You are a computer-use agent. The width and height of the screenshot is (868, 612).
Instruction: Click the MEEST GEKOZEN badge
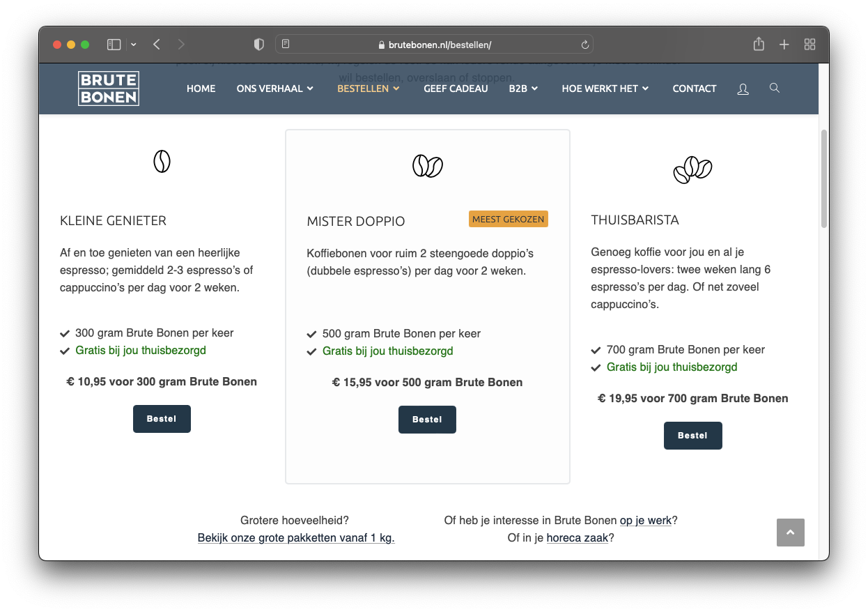509,219
